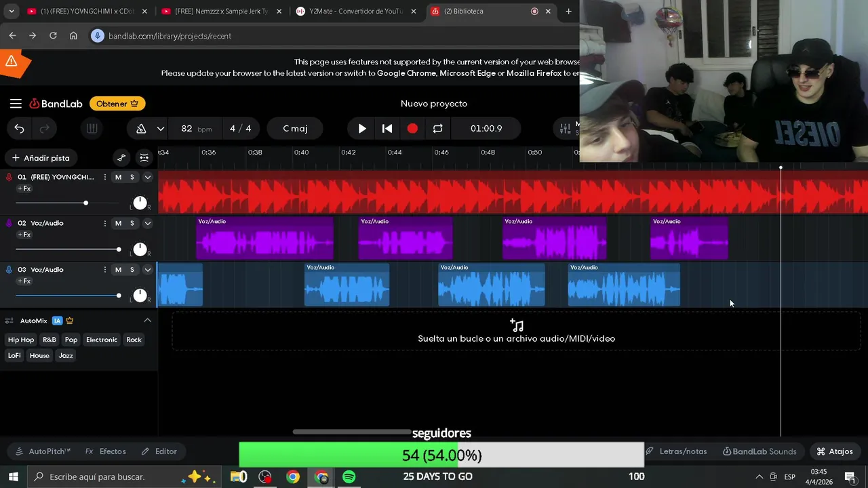
Task: Open a new browser tab
Action: coord(568,11)
